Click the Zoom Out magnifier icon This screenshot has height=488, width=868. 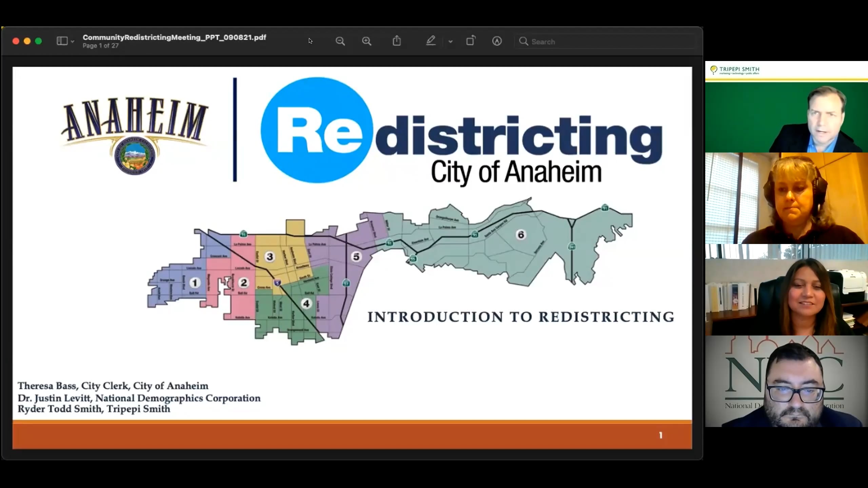[x=340, y=41]
